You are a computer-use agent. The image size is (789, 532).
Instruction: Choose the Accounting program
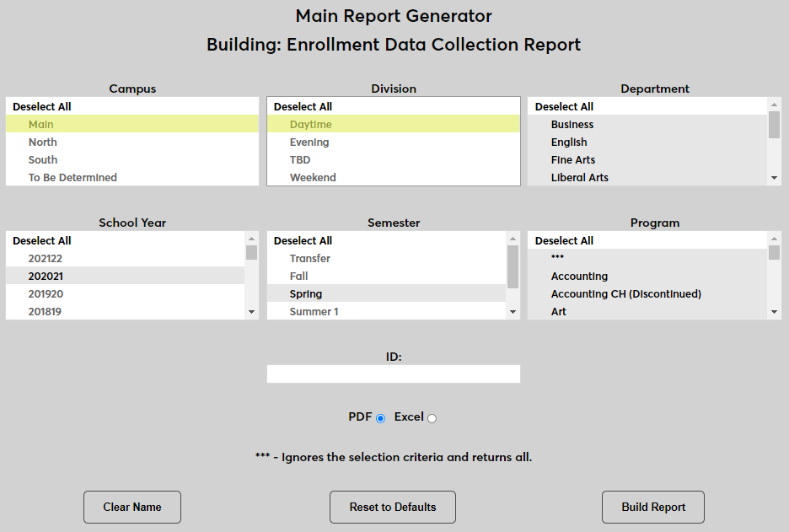pyautogui.click(x=579, y=276)
